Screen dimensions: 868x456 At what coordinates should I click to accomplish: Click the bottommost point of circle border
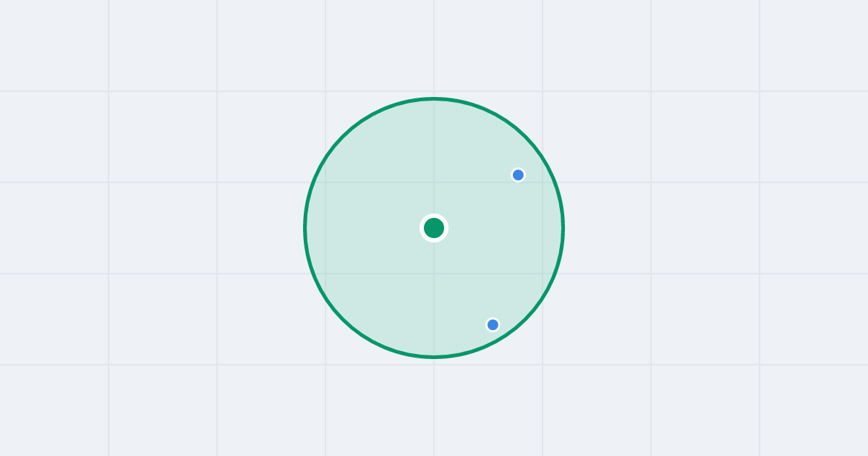click(x=434, y=357)
